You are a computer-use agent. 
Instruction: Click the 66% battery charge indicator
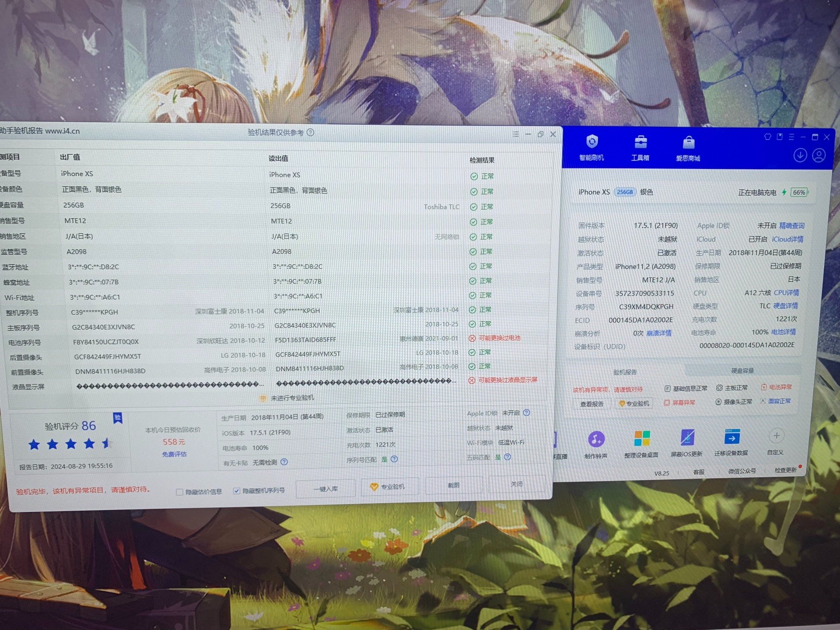pos(799,192)
